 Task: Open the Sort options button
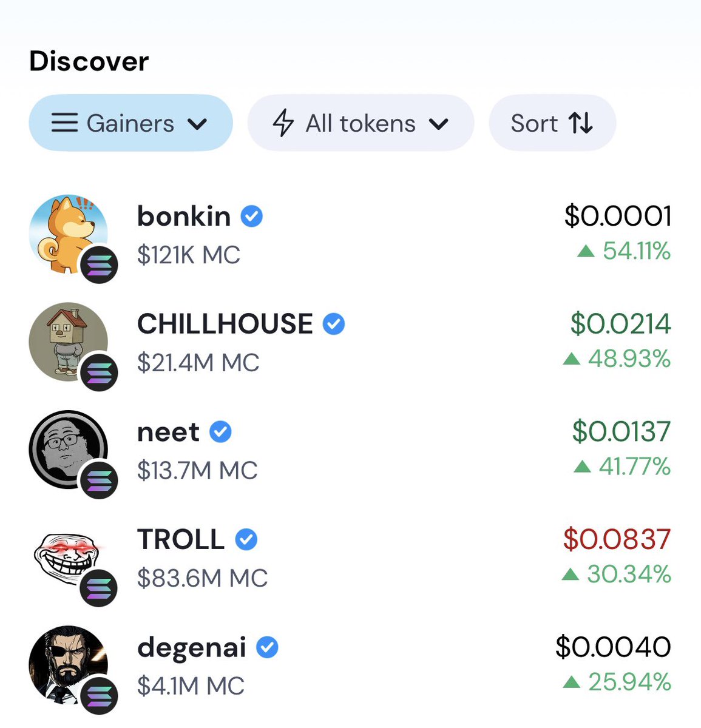coord(552,123)
